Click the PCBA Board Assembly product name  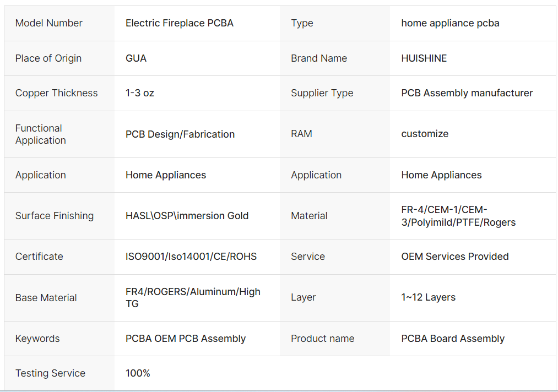(453, 339)
